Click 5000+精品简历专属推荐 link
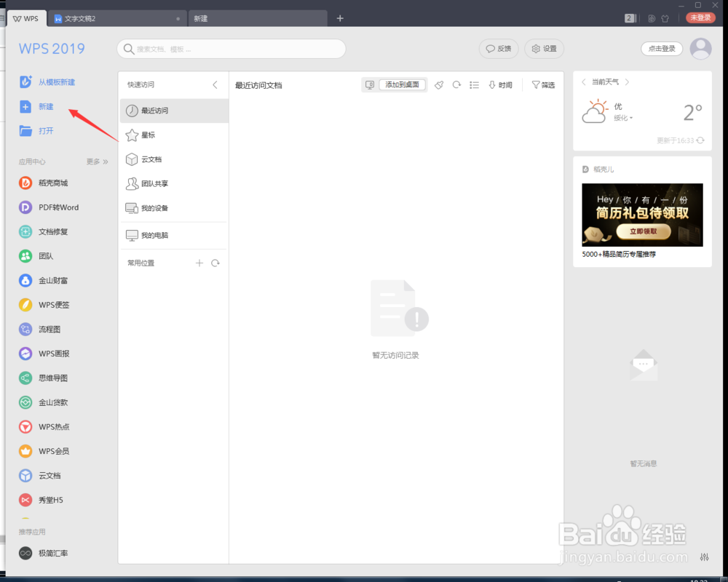 point(619,255)
